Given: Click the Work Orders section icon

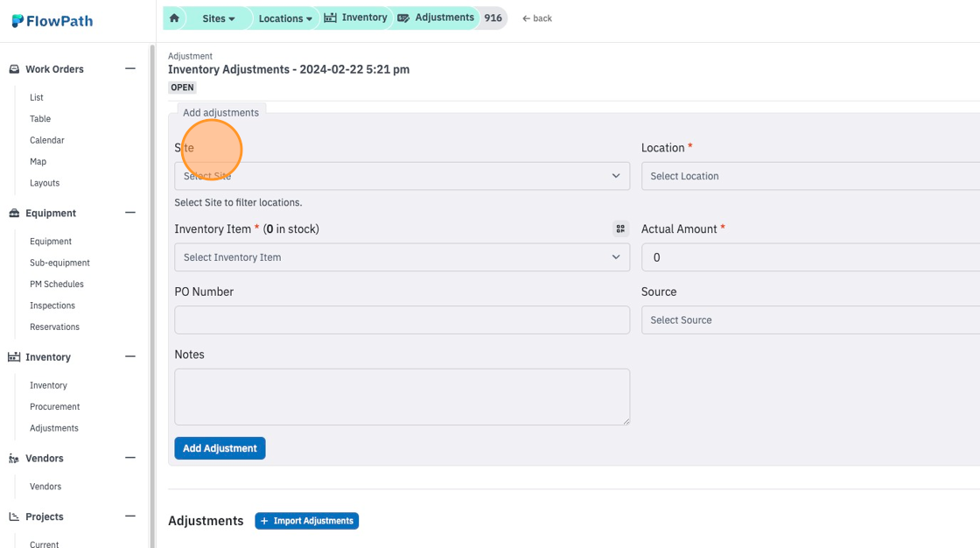Looking at the screenshot, I should pyautogui.click(x=14, y=69).
